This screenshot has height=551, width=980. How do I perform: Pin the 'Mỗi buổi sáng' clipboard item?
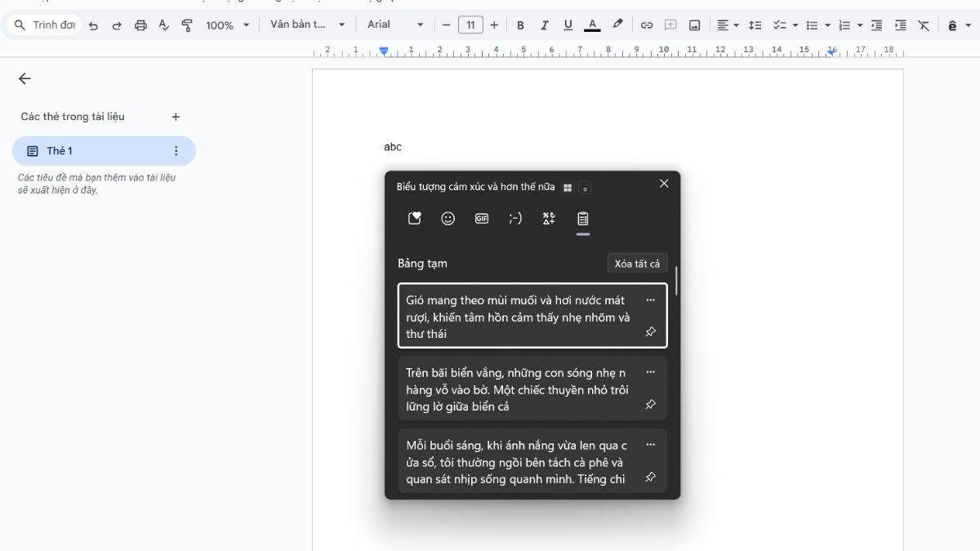coord(651,477)
